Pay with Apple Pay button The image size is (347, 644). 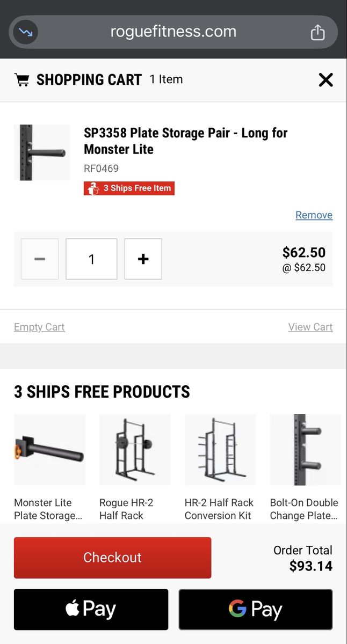coord(91,609)
